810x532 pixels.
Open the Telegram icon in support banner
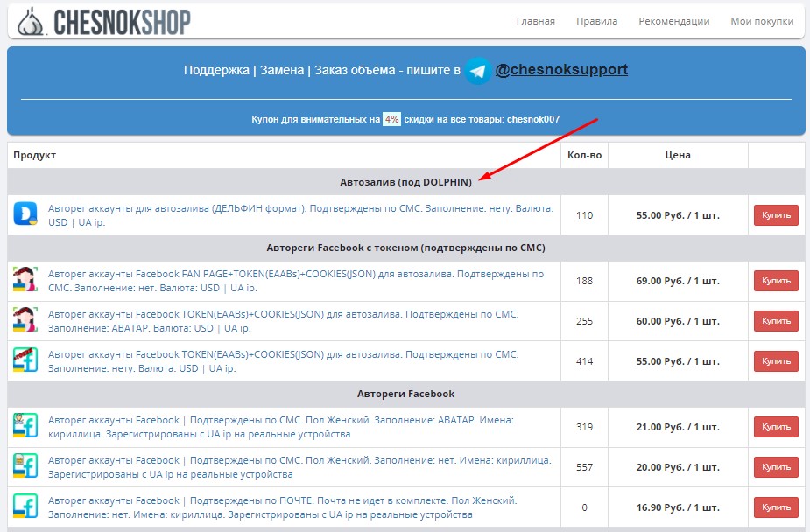[478, 71]
